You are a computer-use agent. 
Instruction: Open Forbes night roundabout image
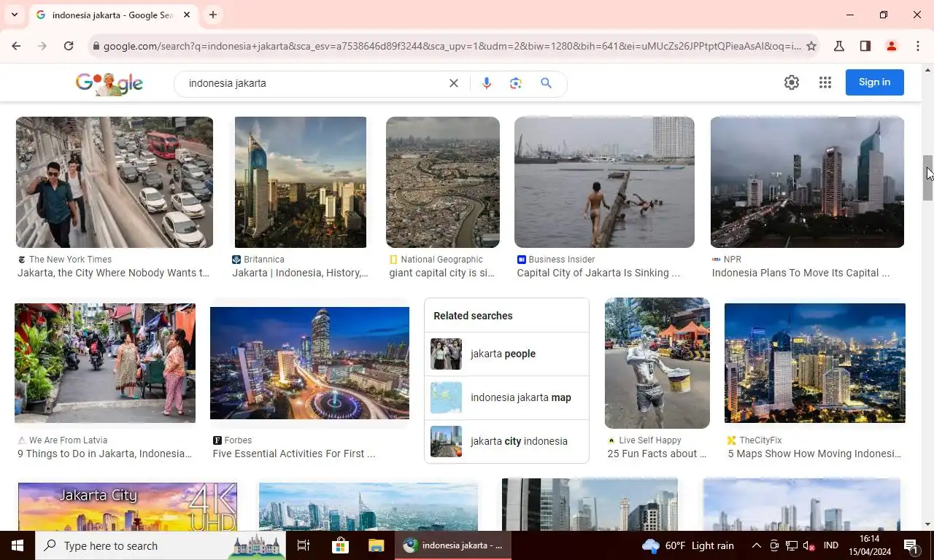click(309, 363)
